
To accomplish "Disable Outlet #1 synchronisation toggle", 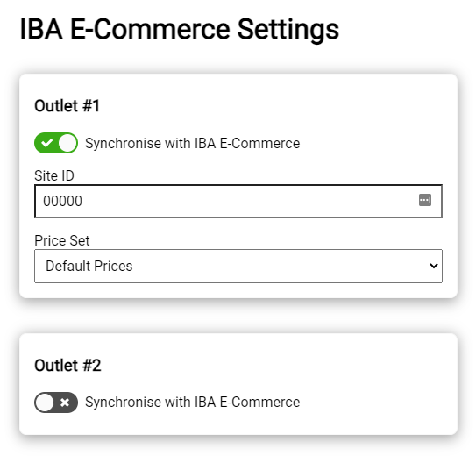I will [56, 143].
